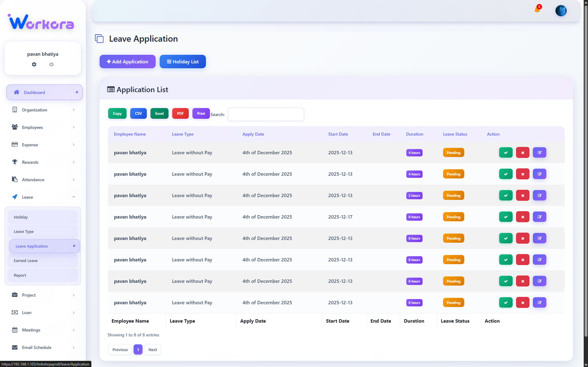Viewport: 588px width, 367px height.
Task: Go to the Next page
Action: click(x=153, y=350)
